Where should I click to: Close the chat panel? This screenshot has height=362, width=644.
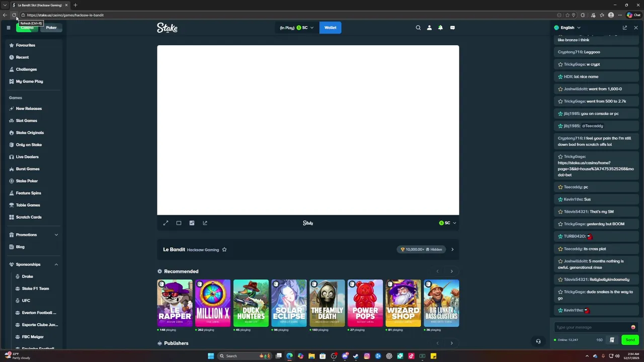(x=636, y=28)
